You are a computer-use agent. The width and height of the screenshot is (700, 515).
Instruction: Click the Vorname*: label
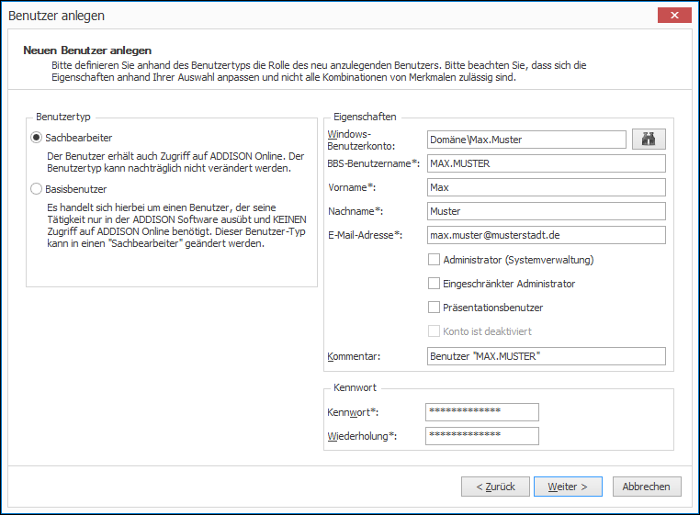pyautogui.click(x=352, y=187)
